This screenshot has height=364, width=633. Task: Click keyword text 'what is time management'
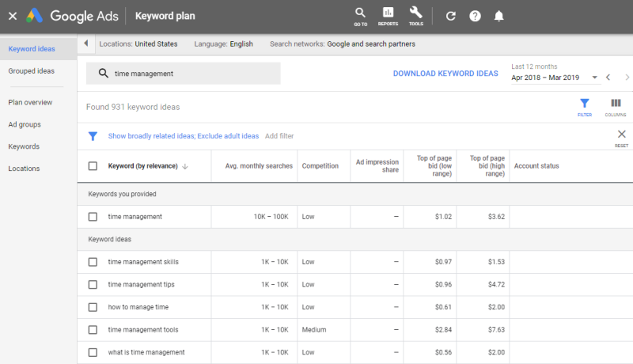(146, 352)
